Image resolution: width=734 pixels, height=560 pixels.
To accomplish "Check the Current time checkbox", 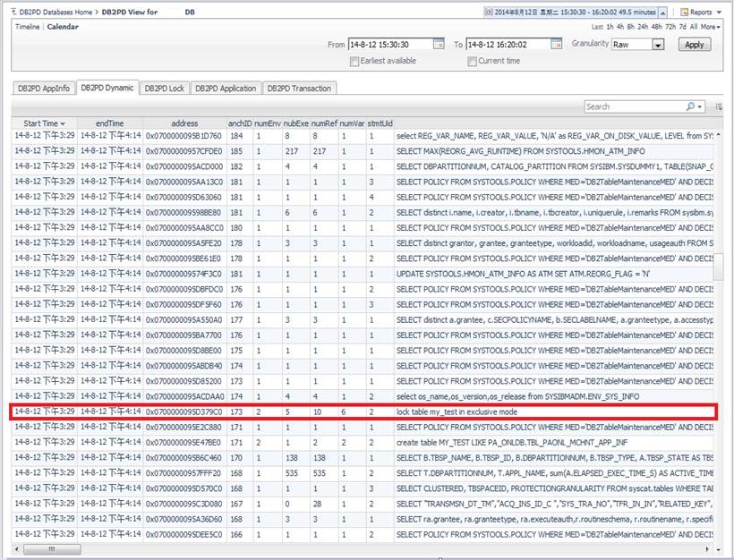I will pos(472,61).
